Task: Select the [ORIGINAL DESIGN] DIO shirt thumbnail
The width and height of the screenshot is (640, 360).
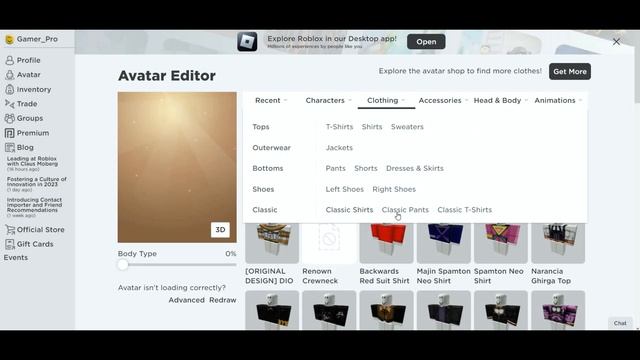Action: 272,243
